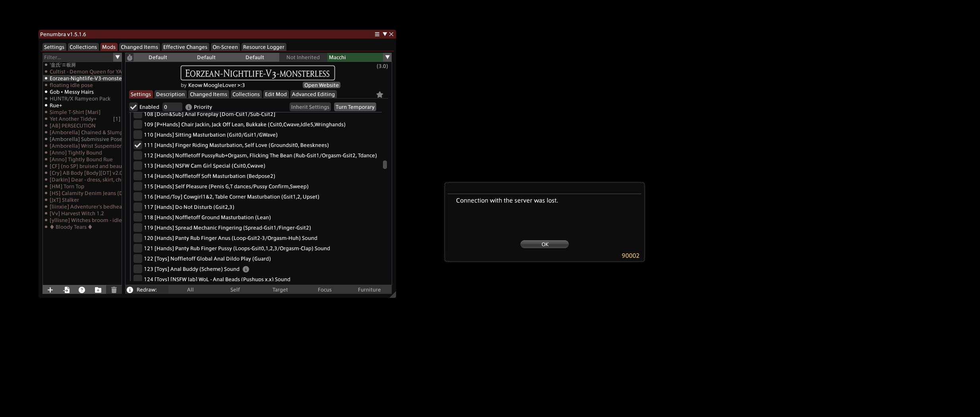Redraw All objects
Viewport: 980px width, 417px height.
pos(191,290)
